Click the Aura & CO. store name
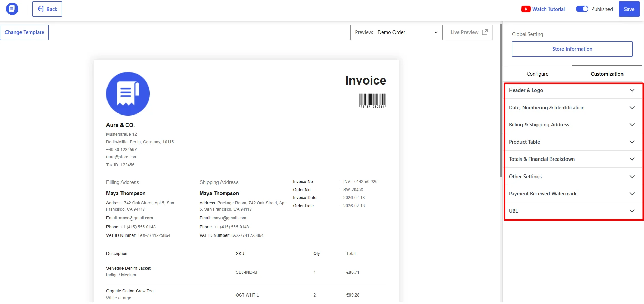Screen dimensions: 644x304 (x=120, y=125)
